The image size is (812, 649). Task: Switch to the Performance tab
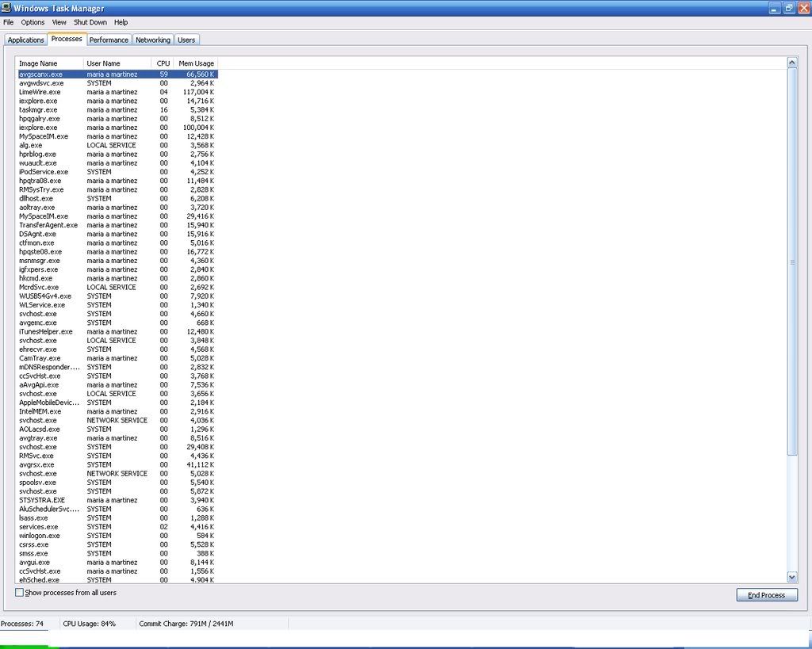click(109, 40)
